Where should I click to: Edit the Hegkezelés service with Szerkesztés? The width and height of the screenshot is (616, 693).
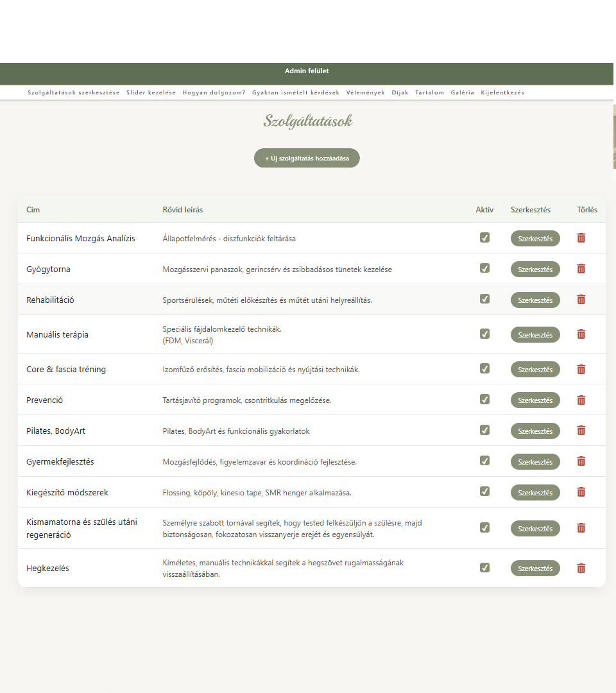[x=535, y=569]
